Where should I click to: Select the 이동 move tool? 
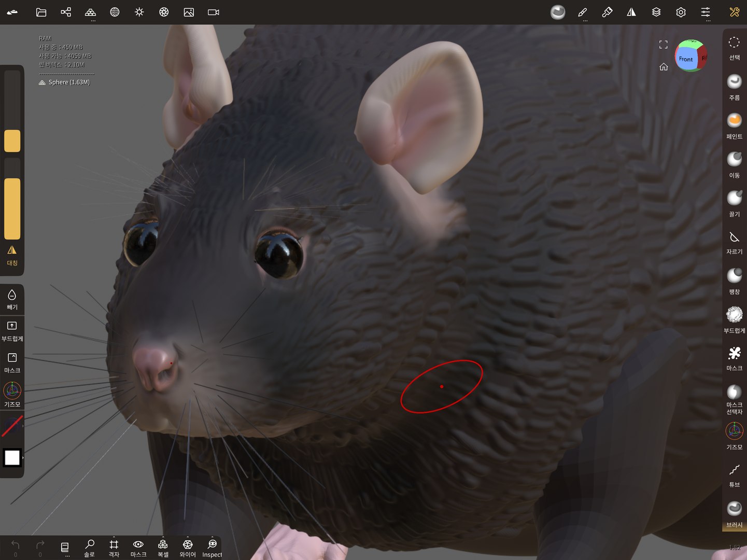(x=735, y=165)
